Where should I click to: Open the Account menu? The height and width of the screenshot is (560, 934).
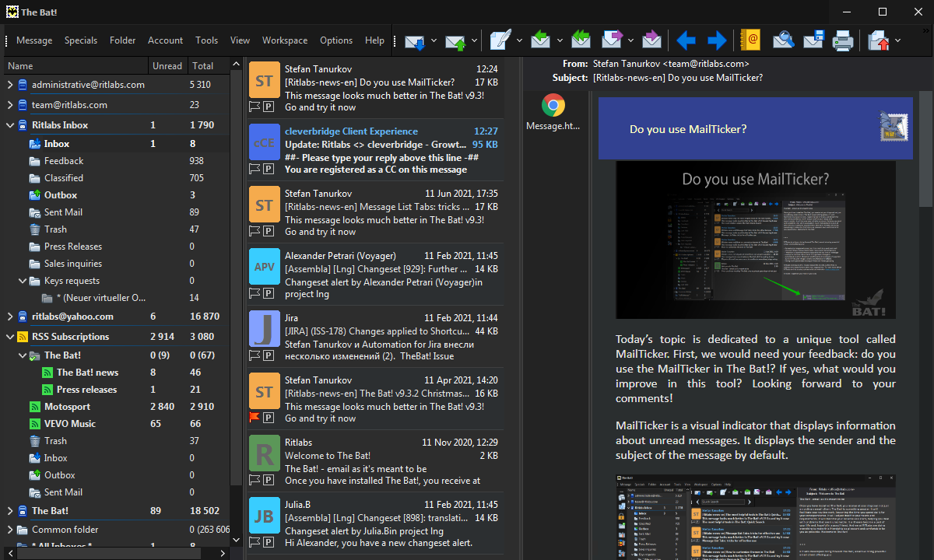[x=166, y=40]
